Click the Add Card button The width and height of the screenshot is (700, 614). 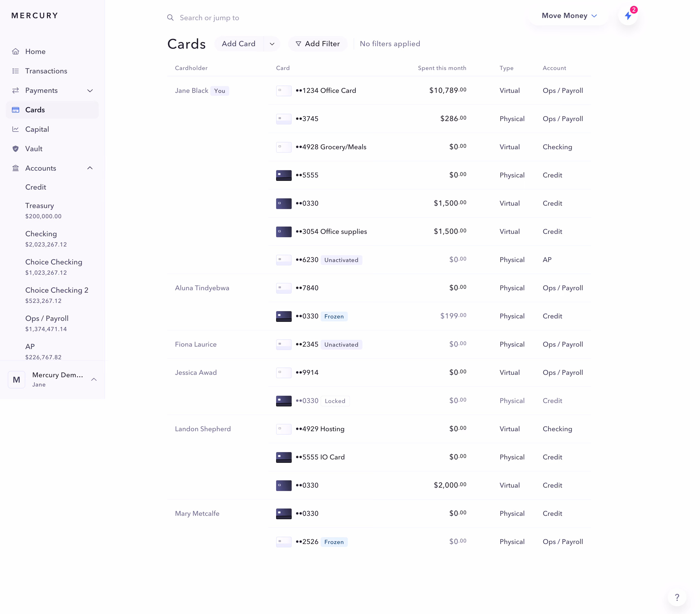coord(239,44)
